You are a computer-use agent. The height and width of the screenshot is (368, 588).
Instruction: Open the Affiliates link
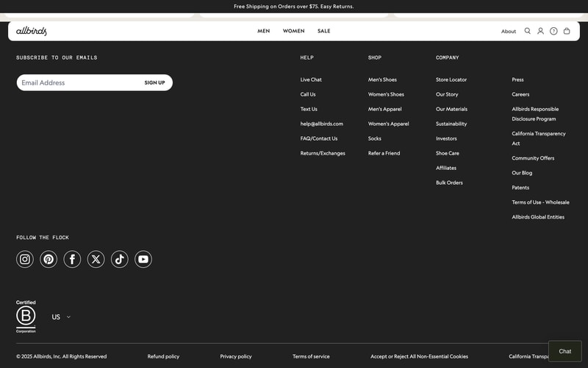point(446,168)
